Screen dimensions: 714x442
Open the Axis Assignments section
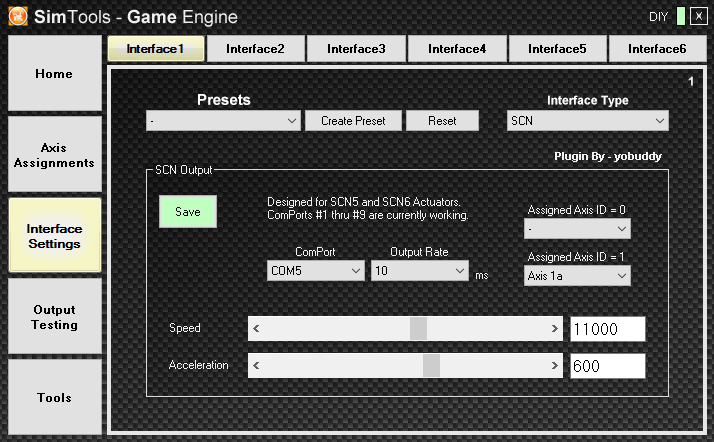[54, 155]
